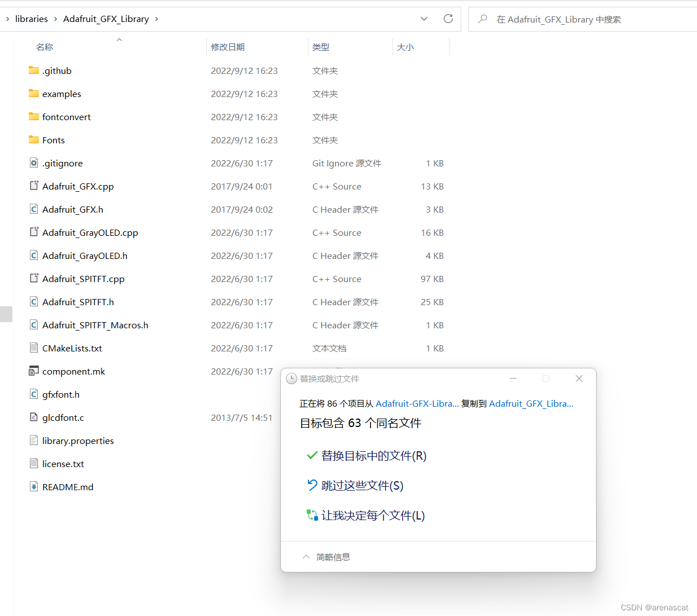Choose 跳过这些文件(S) option
This screenshot has width=697, height=616.
(x=355, y=485)
